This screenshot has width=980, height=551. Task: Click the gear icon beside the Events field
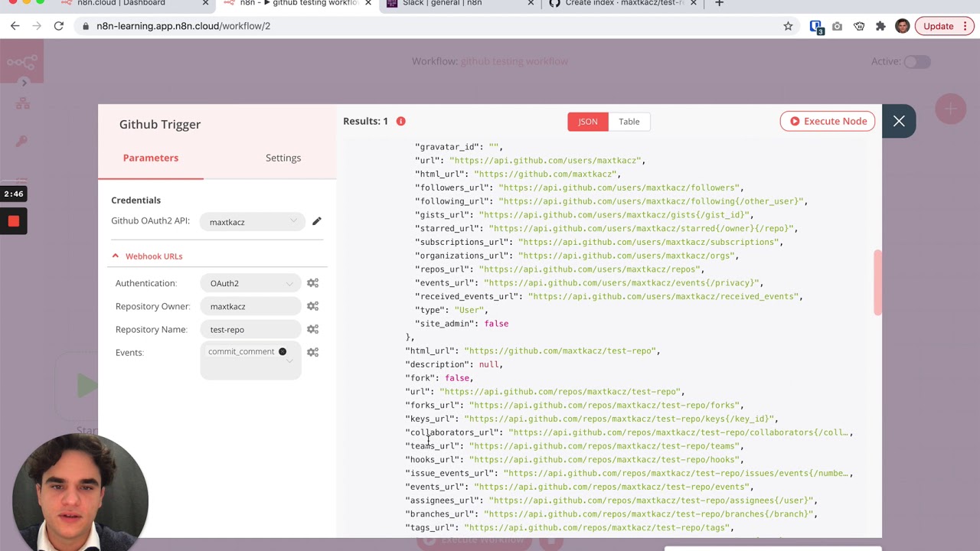[312, 351]
